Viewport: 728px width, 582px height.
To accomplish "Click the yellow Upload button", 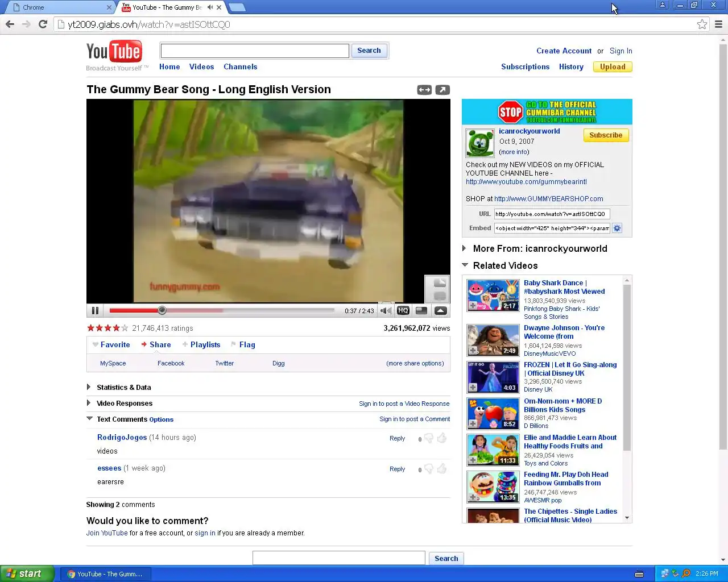I will coord(613,67).
